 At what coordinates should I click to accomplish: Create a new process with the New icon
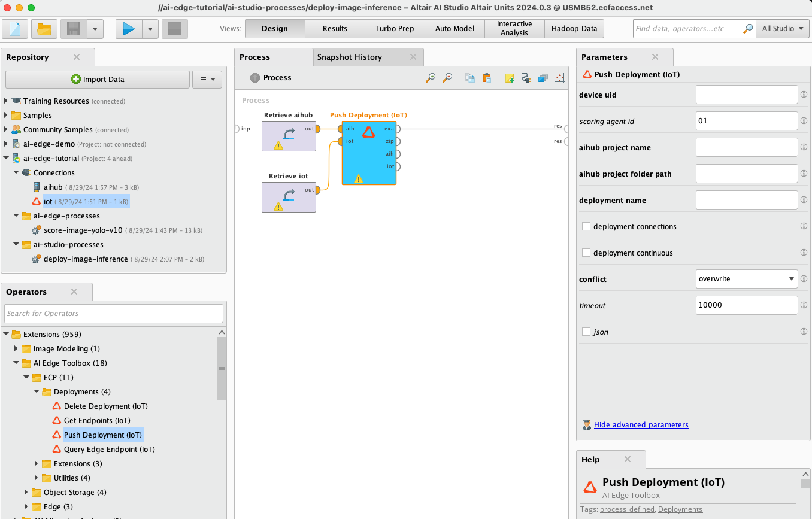(14, 28)
